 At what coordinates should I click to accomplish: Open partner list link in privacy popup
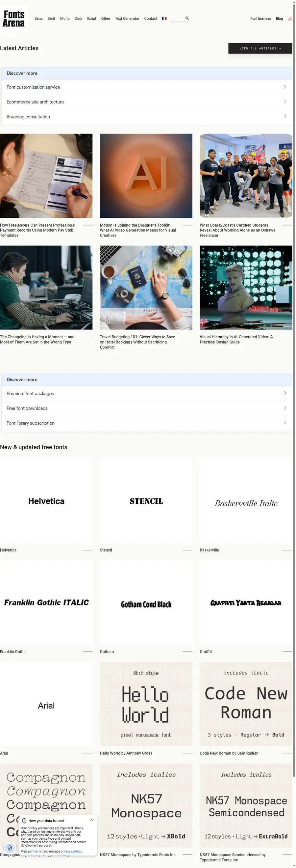[x=35, y=851]
